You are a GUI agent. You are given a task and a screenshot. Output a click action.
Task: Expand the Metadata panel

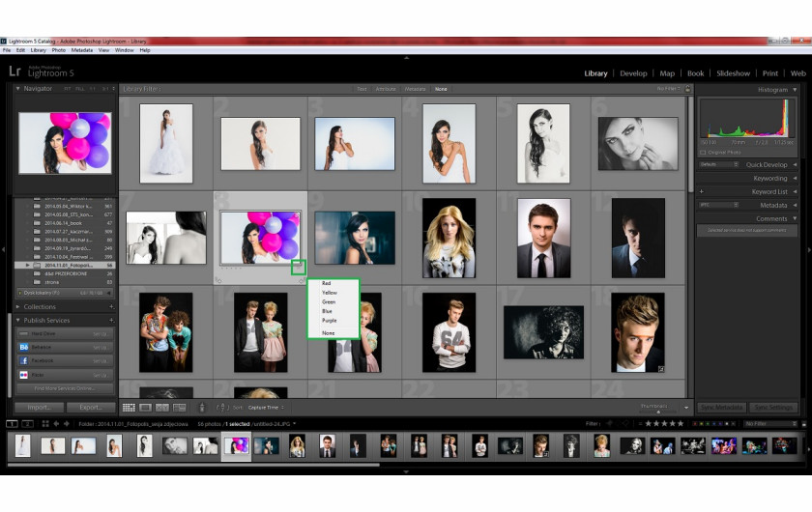point(795,205)
